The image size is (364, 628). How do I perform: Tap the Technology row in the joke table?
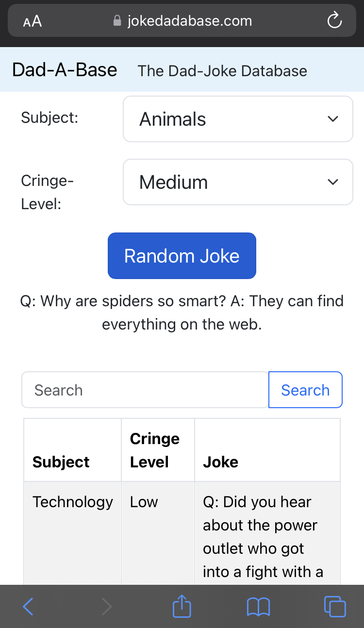pyautogui.click(x=73, y=502)
